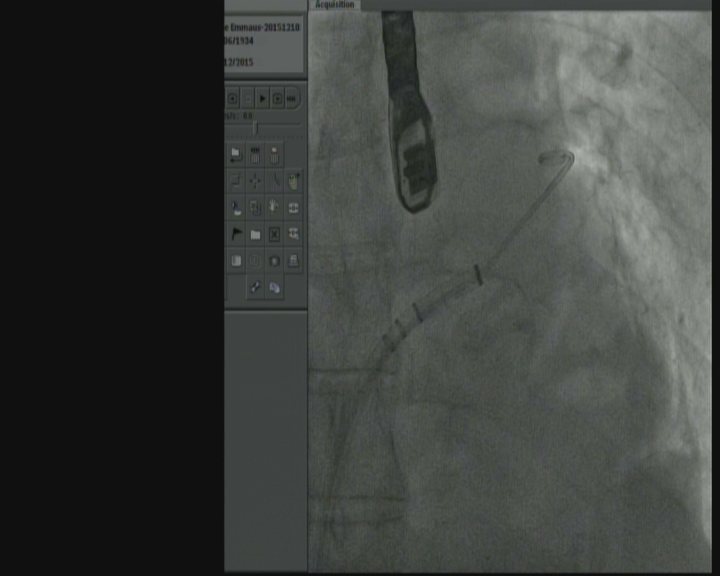This screenshot has height=576, width=720.
Task: Step forward one frame in playback controls
Action: coord(278,98)
